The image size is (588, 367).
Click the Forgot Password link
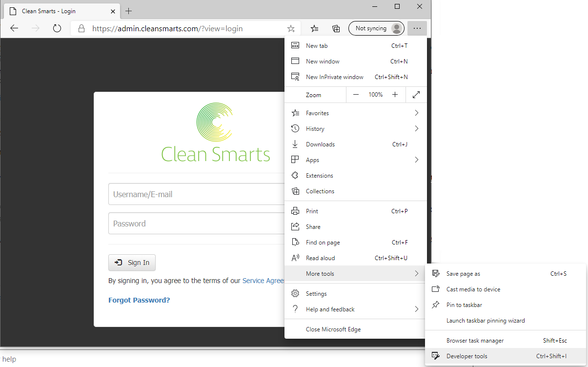click(x=139, y=300)
